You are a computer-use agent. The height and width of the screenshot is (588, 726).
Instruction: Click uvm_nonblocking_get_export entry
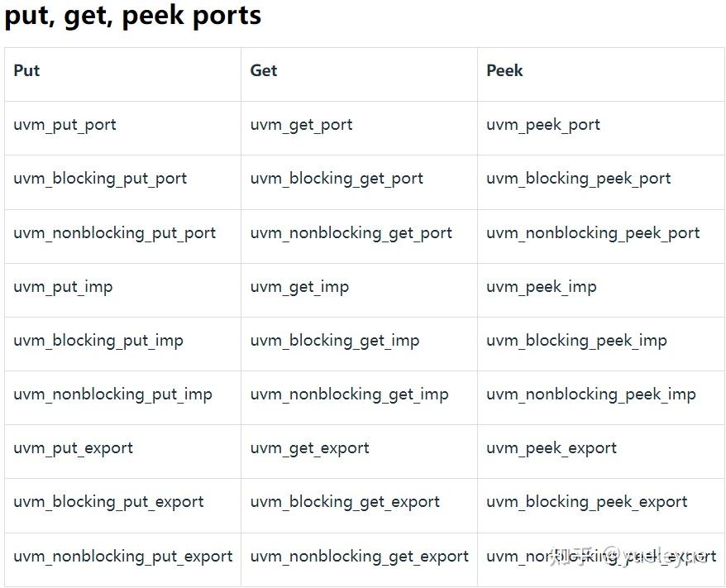pyautogui.click(x=360, y=557)
